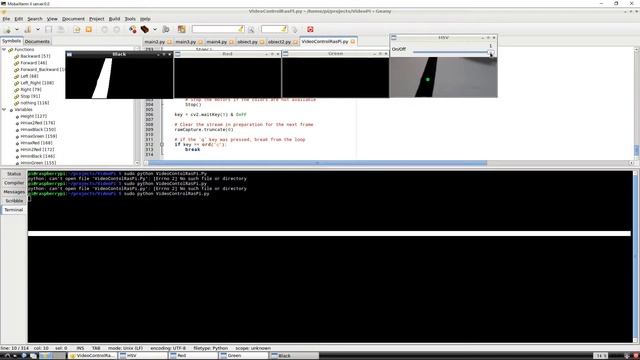Select the HmaxBlack [150] variable
Viewport: 640px width, 360px height.
click(38, 129)
